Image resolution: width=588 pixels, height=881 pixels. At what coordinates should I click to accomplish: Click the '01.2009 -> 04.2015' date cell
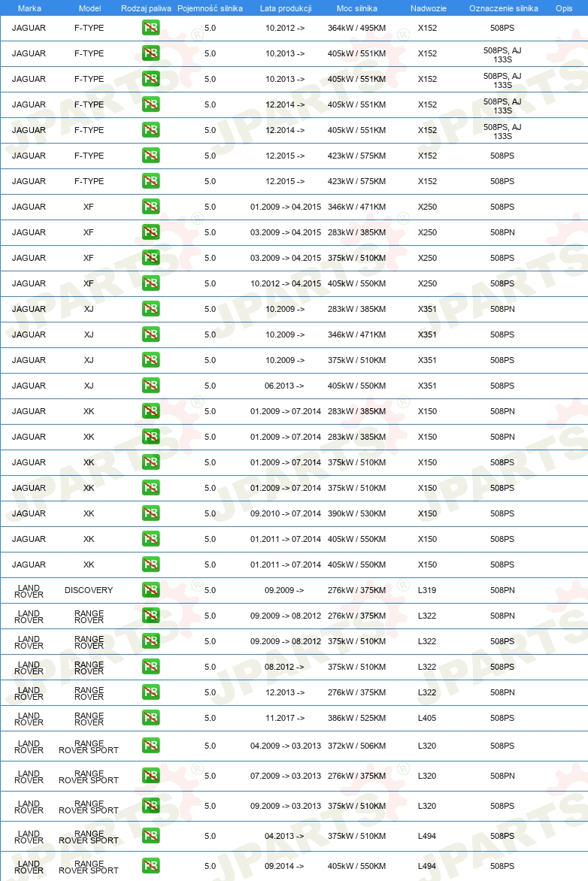[286, 207]
